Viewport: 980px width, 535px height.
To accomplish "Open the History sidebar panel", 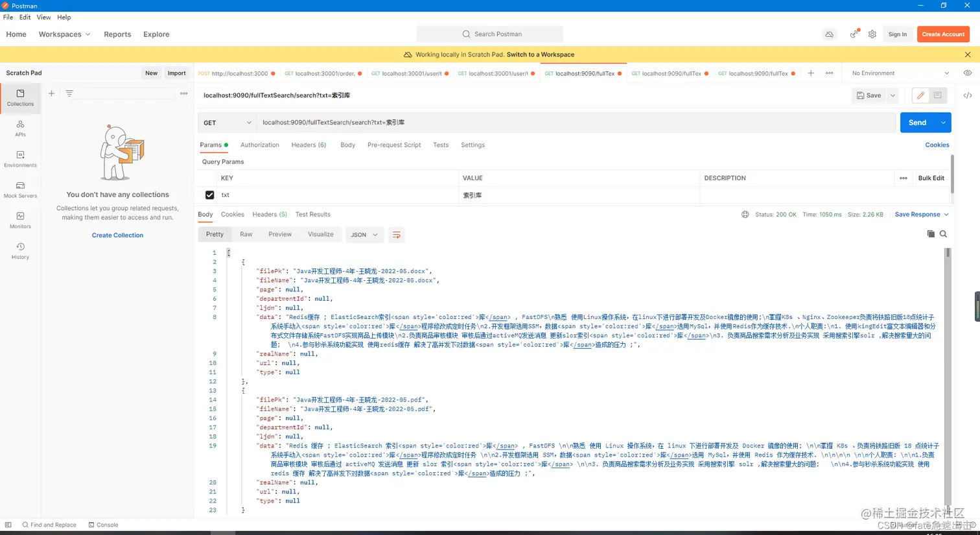I will (x=20, y=251).
